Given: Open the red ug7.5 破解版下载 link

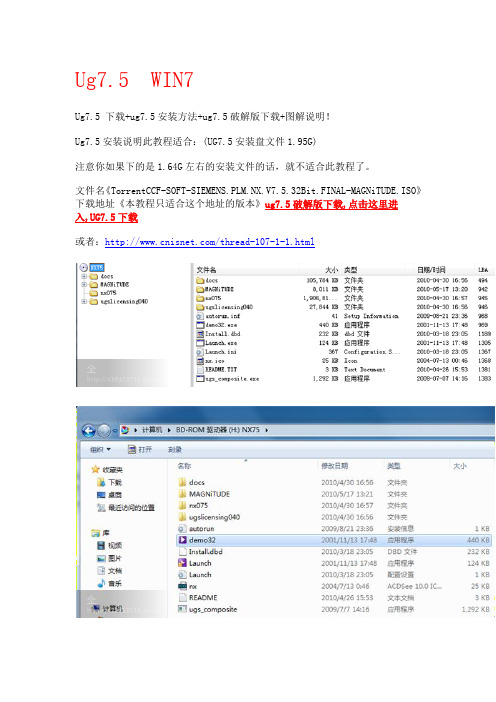Looking at the screenshot, I should (331, 205).
